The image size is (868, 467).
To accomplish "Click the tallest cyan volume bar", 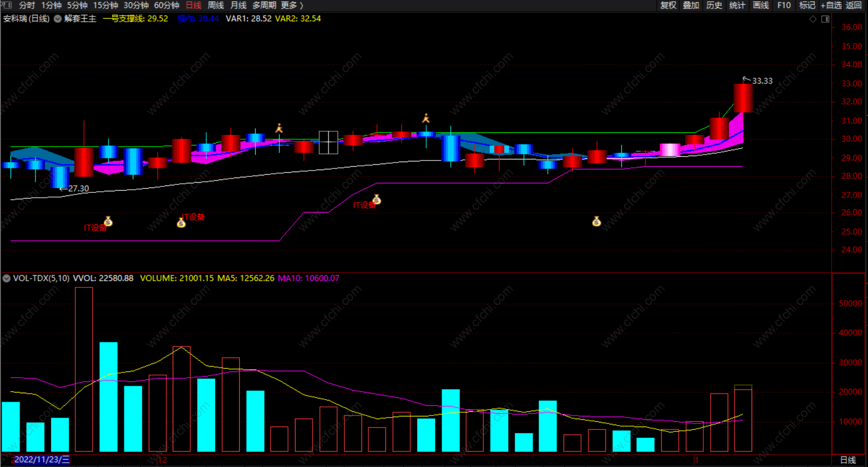I will click(108, 397).
